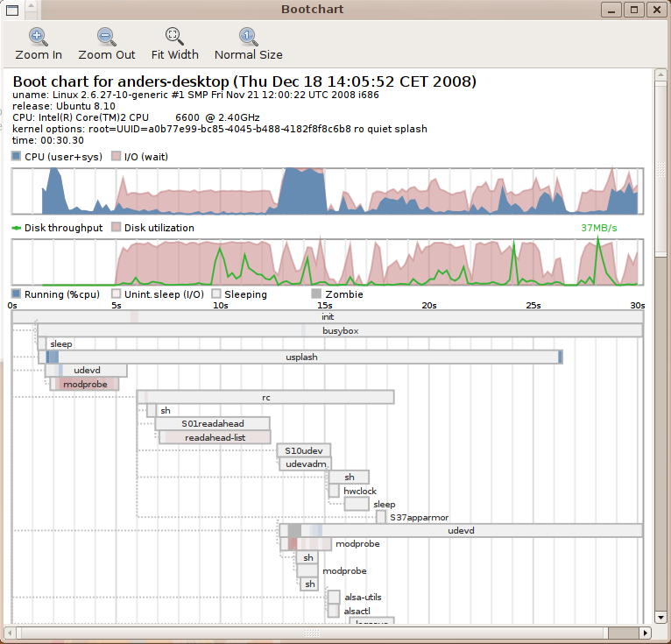Click the S10udev process bar
Screen dimensions: 671x644
[x=304, y=450]
